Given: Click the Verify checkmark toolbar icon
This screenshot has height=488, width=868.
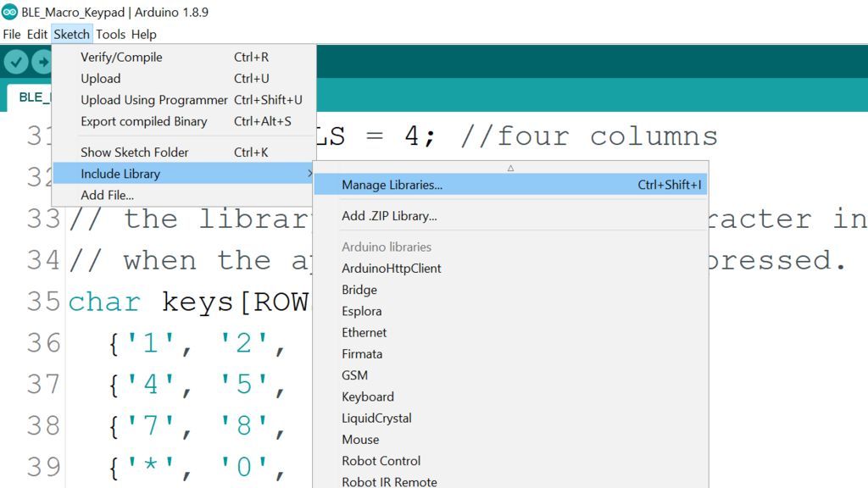Looking at the screenshot, I should pyautogui.click(x=16, y=61).
